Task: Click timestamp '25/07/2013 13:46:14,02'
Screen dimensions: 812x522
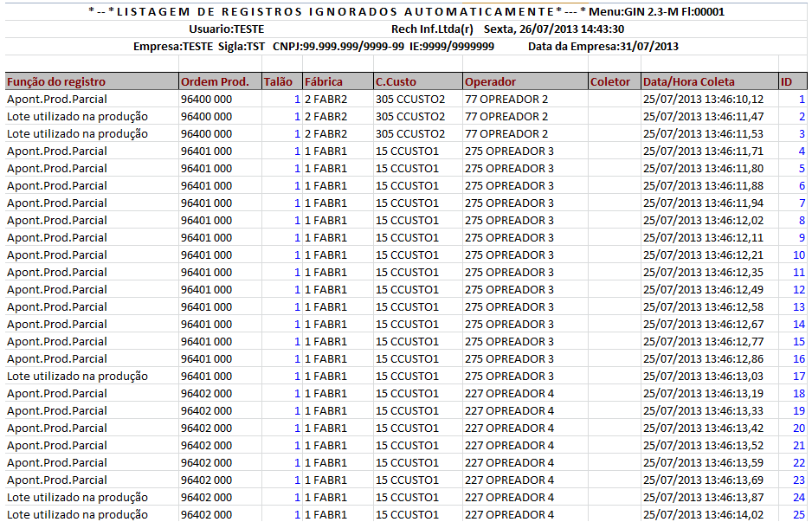Action: point(703,515)
